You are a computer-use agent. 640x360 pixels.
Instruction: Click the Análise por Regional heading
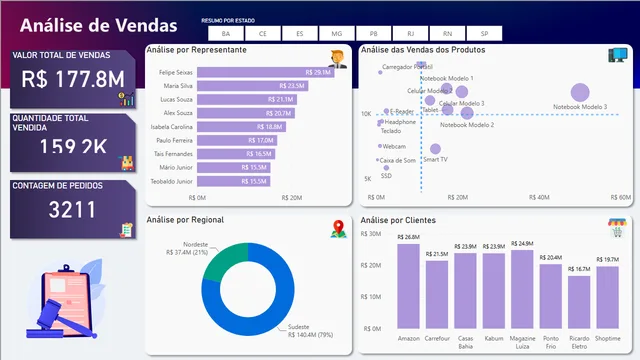tap(185, 220)
